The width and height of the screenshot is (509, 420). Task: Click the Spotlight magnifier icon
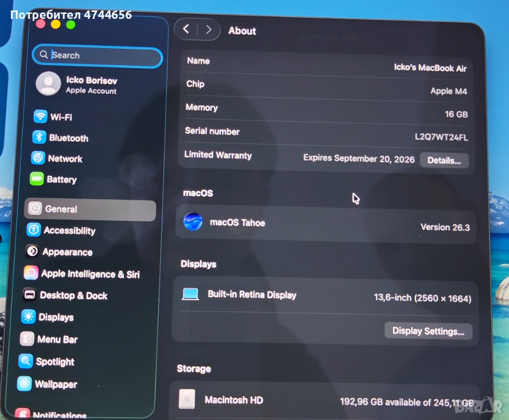(x=26, y=361)
